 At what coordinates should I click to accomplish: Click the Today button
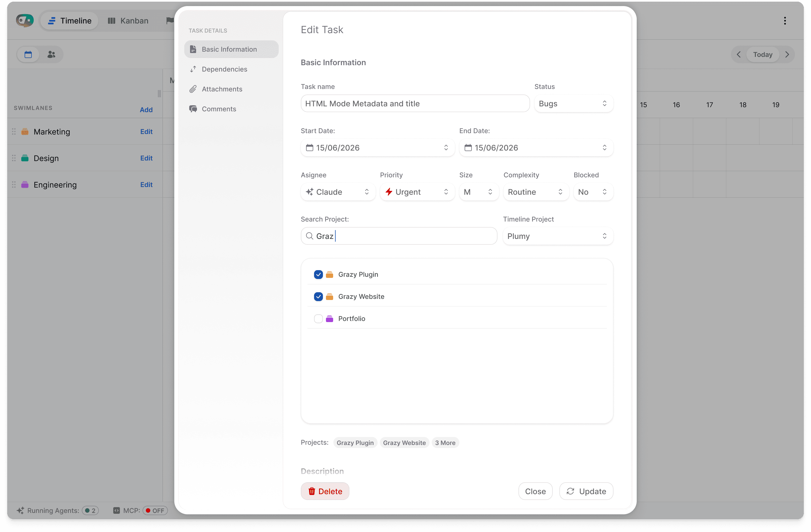click(x=763, y=54)
